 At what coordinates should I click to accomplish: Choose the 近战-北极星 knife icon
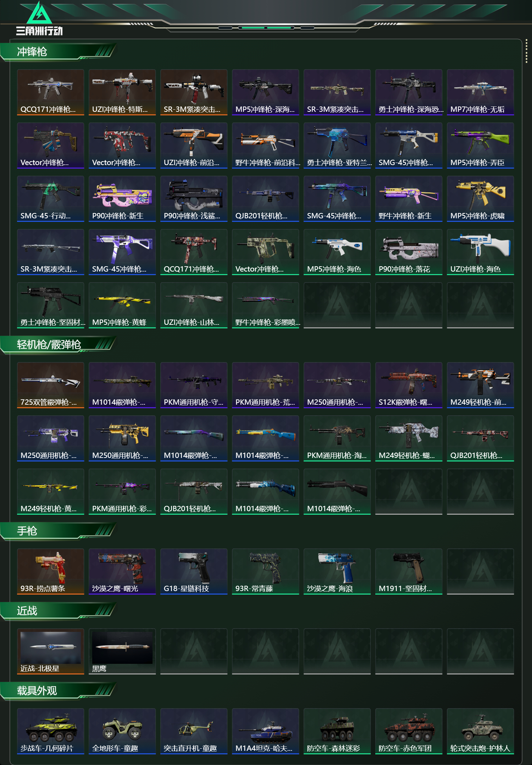(50, 651)
